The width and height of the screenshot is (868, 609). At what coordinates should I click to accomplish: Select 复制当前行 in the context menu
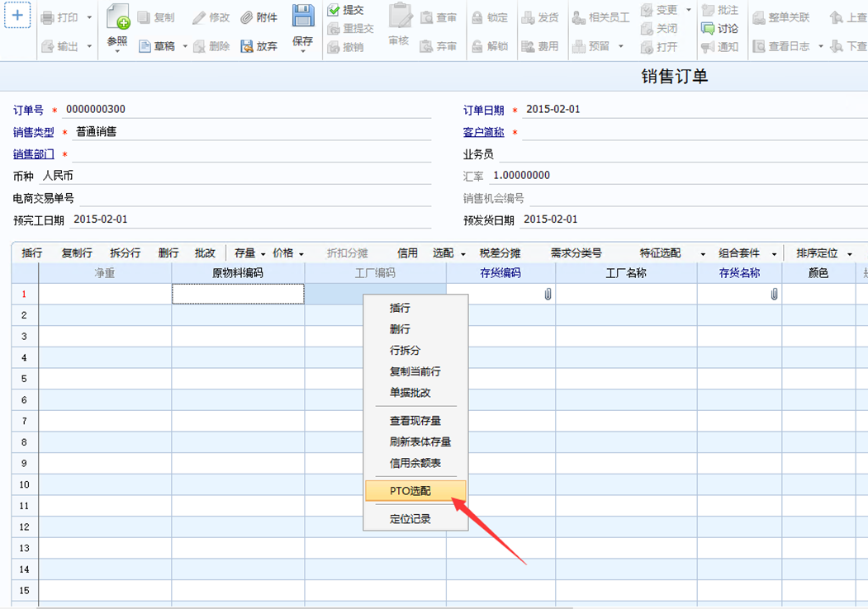point(415,371)
